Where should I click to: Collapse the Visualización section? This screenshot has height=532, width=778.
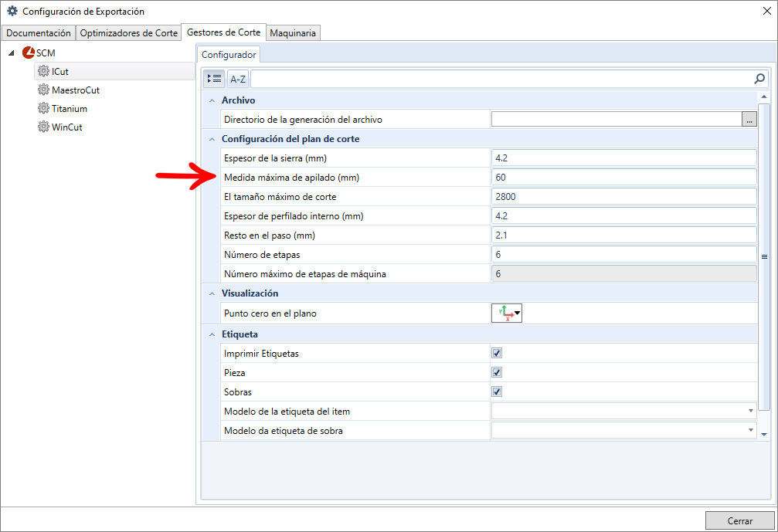point(212,293)
